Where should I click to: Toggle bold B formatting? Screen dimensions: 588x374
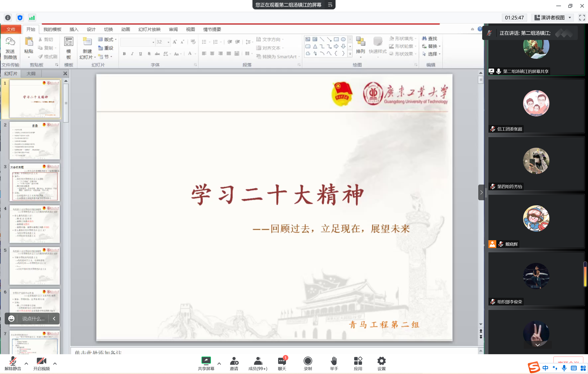point(124,53)
